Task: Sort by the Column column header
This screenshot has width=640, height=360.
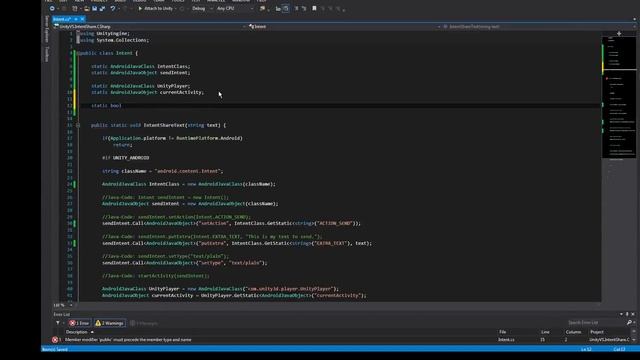Action: pos(573,332)
